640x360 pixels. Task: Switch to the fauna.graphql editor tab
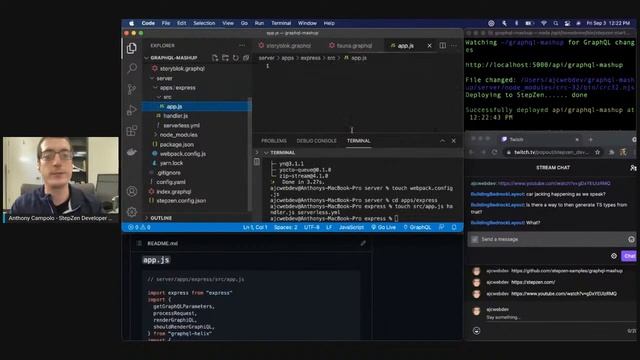pyautogui.click(x=351, y=46)
